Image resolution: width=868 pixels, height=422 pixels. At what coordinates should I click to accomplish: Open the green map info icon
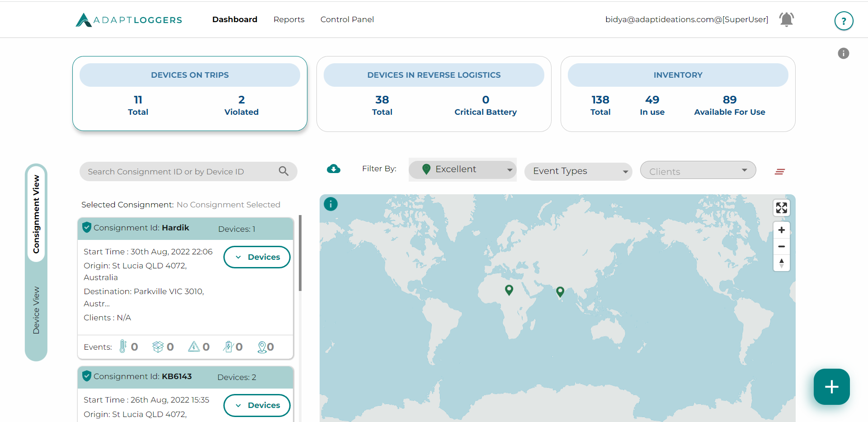pos(330,204)
